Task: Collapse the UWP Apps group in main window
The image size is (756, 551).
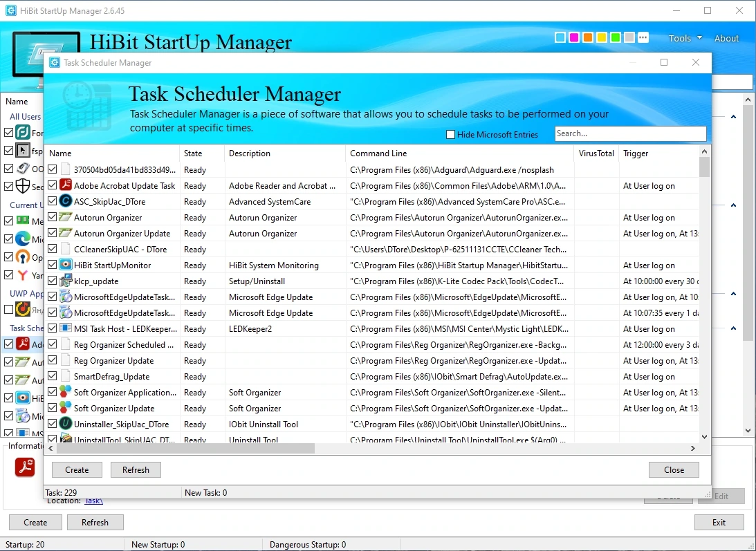Action: pos(733,294)
